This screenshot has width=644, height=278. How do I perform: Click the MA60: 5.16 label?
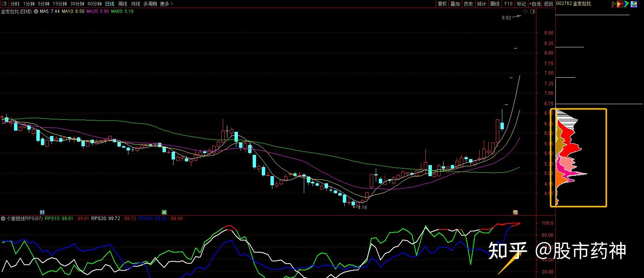coord(122,11)
